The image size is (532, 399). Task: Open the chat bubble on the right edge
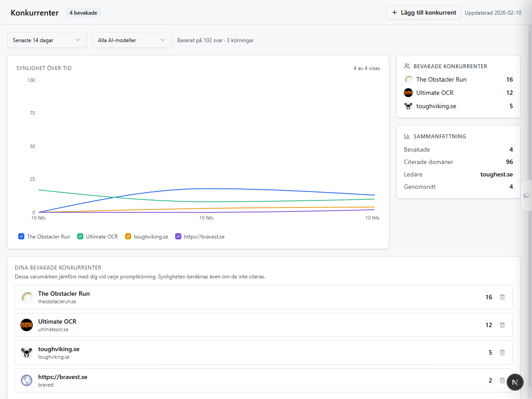pyautogui.click(x=526, y=195)
